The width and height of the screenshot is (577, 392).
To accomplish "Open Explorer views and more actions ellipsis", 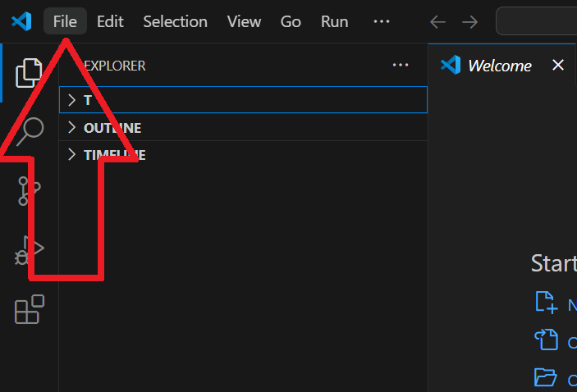I will click(401, 65).
